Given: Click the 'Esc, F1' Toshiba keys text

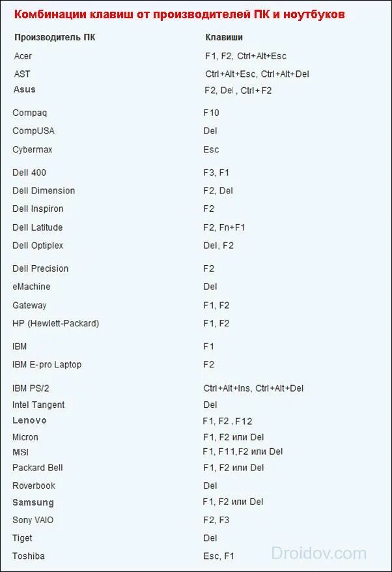Looking at the screenshot, I should point(218,556).
